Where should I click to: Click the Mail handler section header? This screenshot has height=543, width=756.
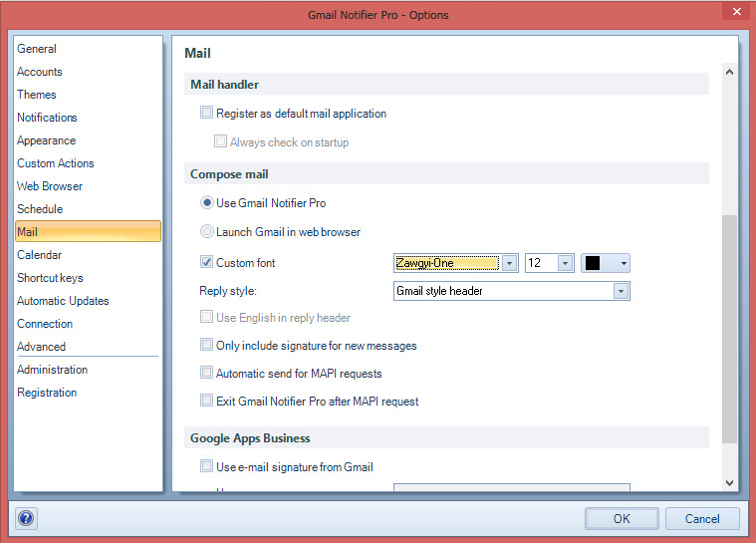[x=446, y=85]
